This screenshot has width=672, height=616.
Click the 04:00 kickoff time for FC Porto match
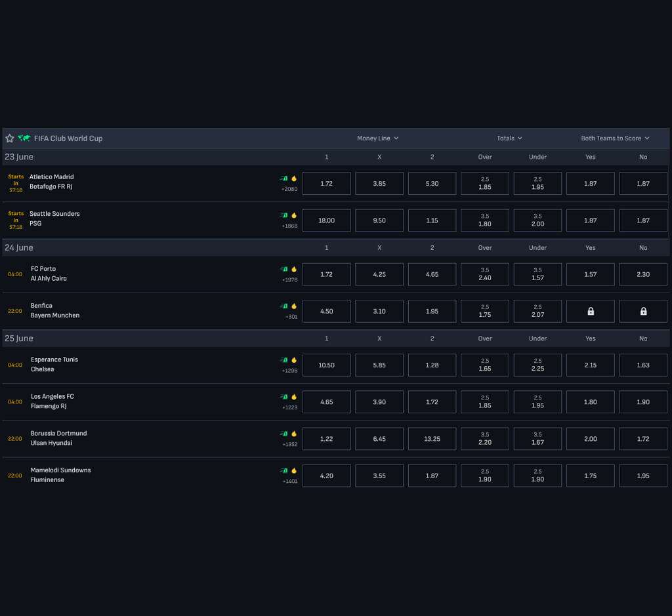[x=15, y=274]
